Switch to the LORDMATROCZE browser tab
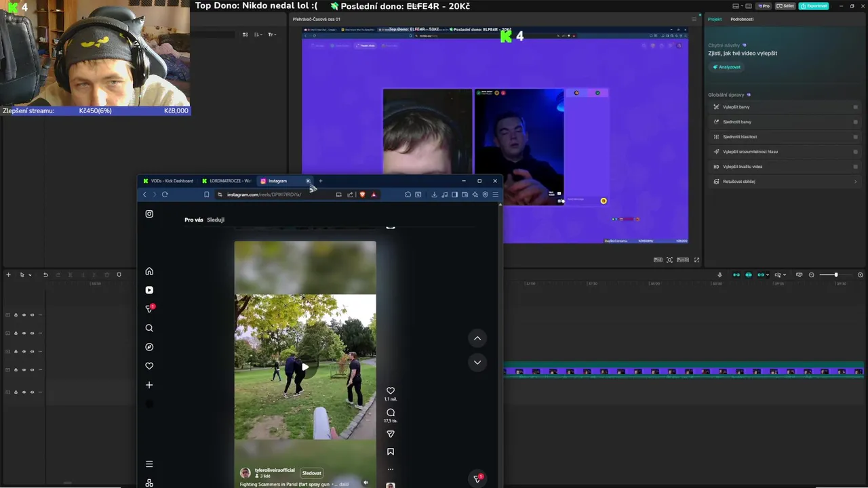 pyautogui.click(x=227, y=181)
